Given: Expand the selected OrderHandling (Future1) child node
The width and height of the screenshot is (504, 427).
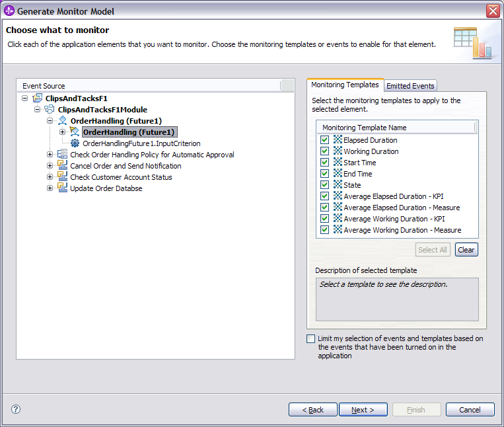Looking at the screenshot, I should click(x=62, y=132).
